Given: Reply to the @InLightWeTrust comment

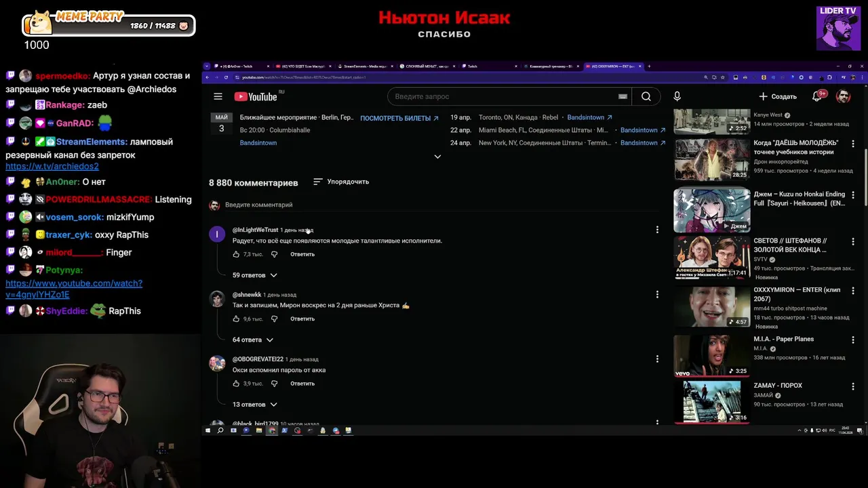Looking at the screenshot, I should coord(302,254).
